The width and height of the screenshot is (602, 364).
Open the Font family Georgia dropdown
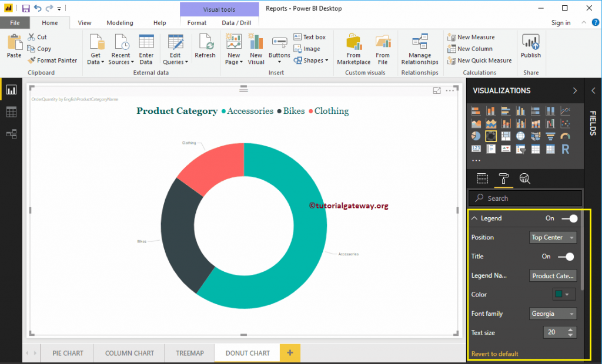[x=553, y=314]
